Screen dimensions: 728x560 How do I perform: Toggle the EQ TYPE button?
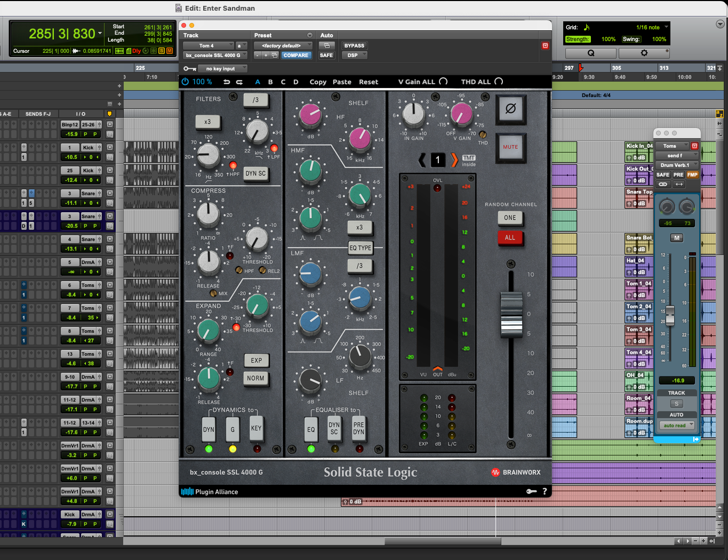(x=360, y=247)
